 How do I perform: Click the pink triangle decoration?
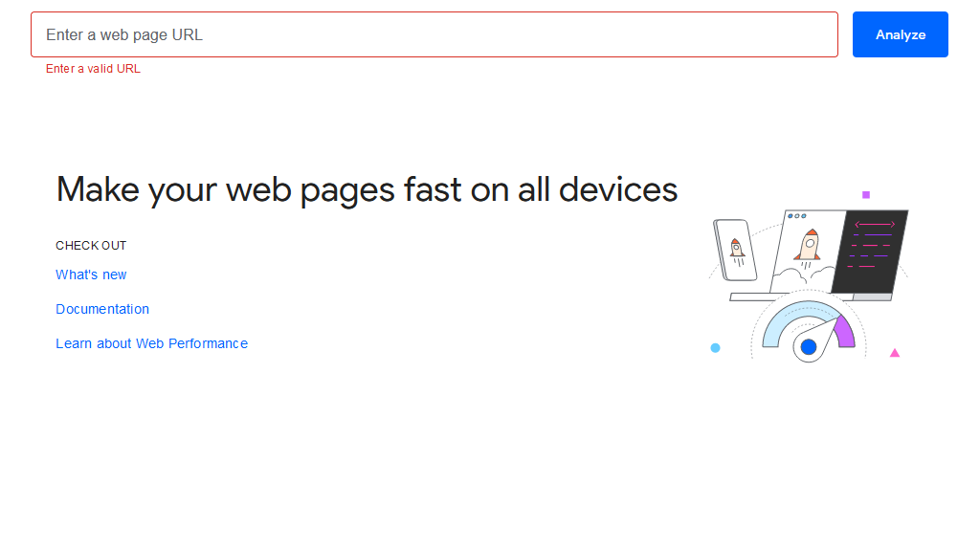(895, 353)
